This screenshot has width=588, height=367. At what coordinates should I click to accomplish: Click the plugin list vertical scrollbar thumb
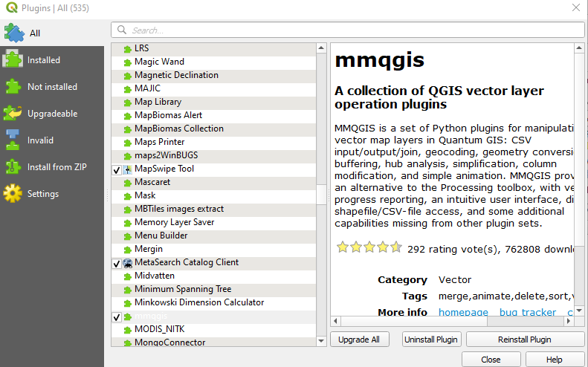321,195
